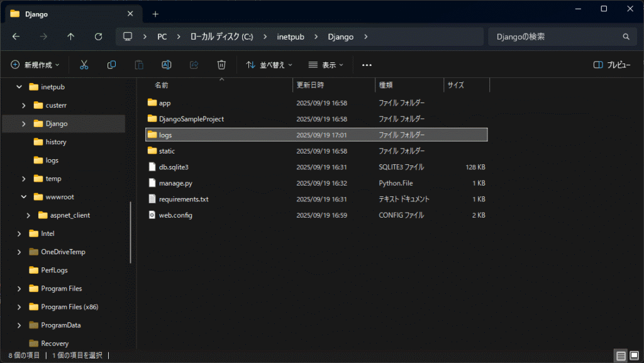Open the view options menu
The height and width of the screenshot is (363, 644).
326,65
